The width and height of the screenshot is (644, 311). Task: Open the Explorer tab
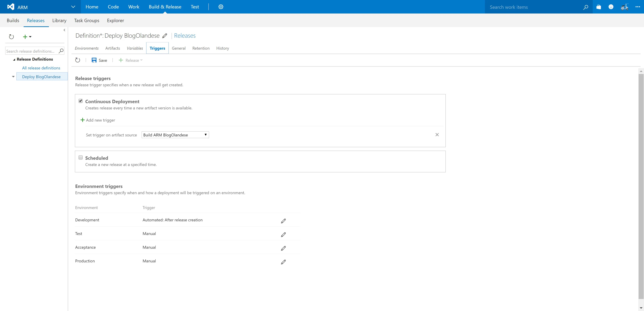115,21
